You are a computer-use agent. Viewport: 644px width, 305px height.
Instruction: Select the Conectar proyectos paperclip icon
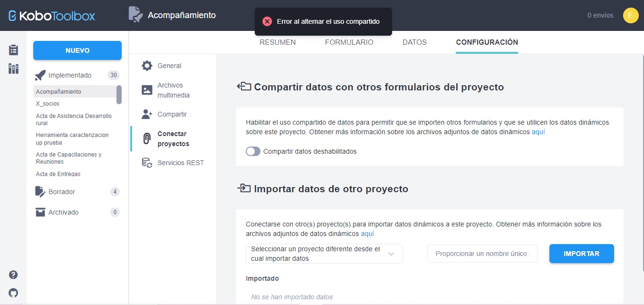point(146,138)
